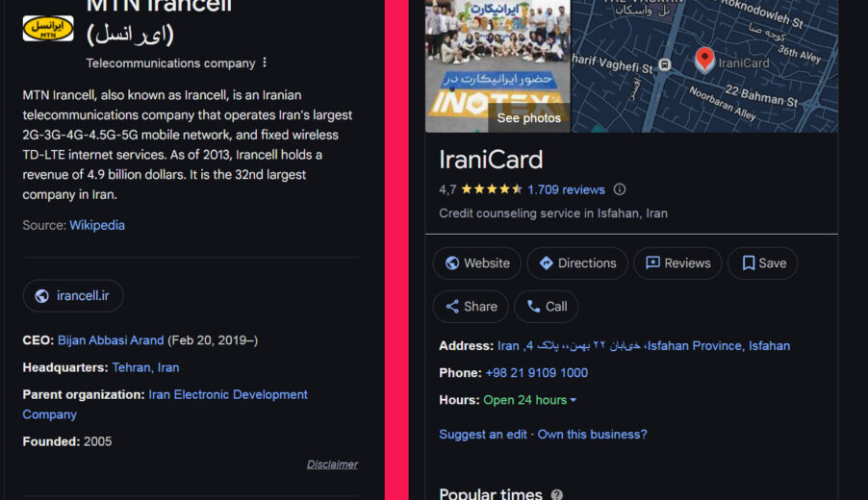Click the help icon next to Popular times
The height and width of the screenshot is (500, 868).
tap(557, 494)
